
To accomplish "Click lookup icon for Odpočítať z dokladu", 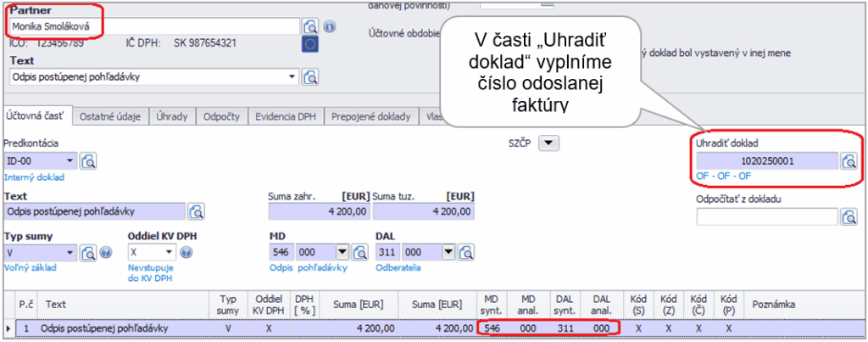I will [849, 216].
